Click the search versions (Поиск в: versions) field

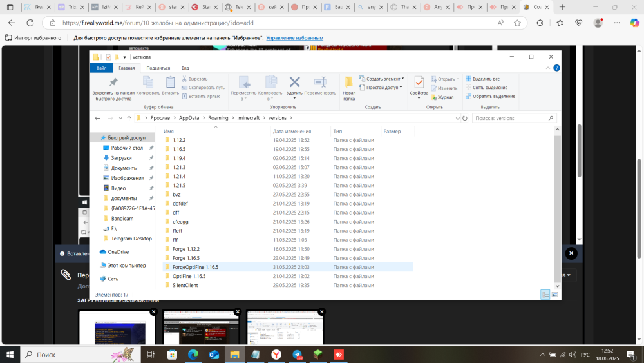(x=514, y=118)
